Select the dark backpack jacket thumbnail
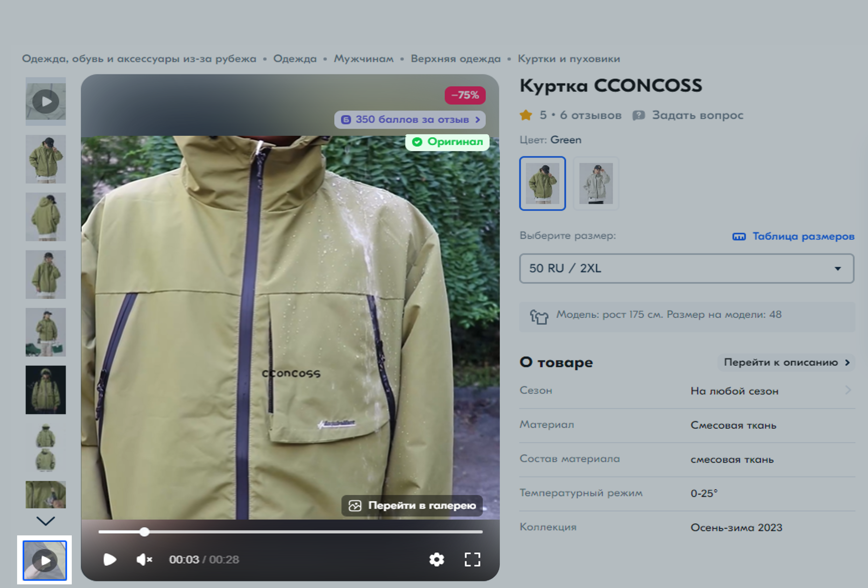 click(46, 390)
